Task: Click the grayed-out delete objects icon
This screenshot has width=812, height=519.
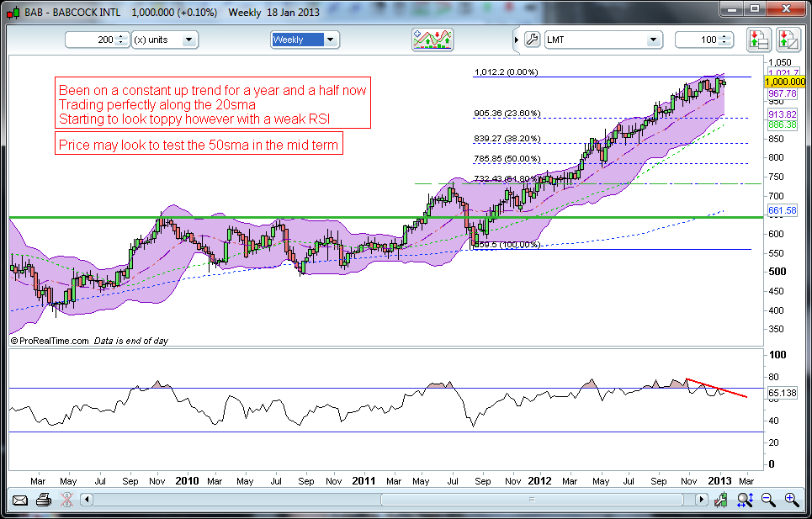Action: [67, 500]
